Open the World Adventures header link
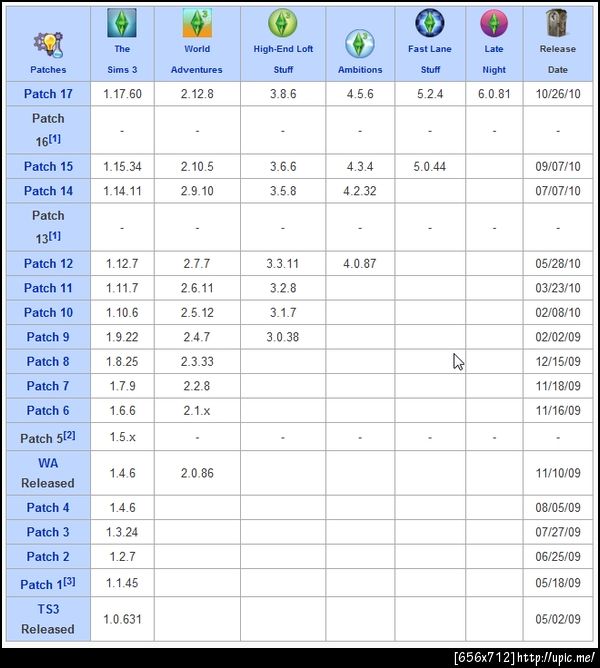The image size is (600, 668). point(197,59)
